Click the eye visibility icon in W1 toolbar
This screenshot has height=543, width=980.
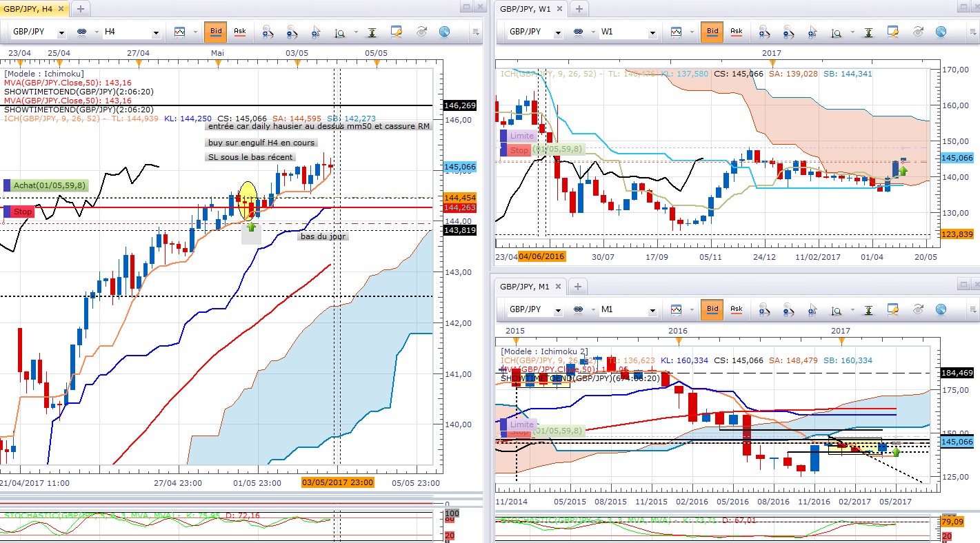[x=917, y=32]
